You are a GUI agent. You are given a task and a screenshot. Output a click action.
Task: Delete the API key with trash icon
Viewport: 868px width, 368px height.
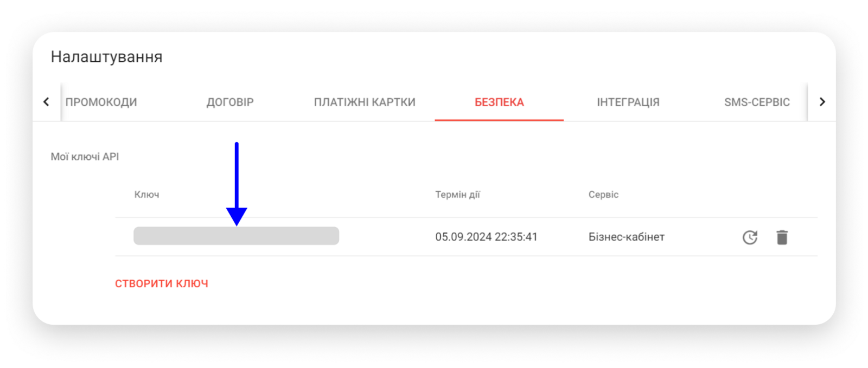pos(782,237)
